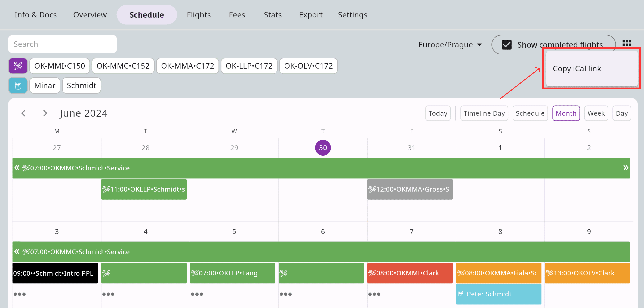Open the grid apps menu icon
This screenshot has height=308, width=644.
627,44
